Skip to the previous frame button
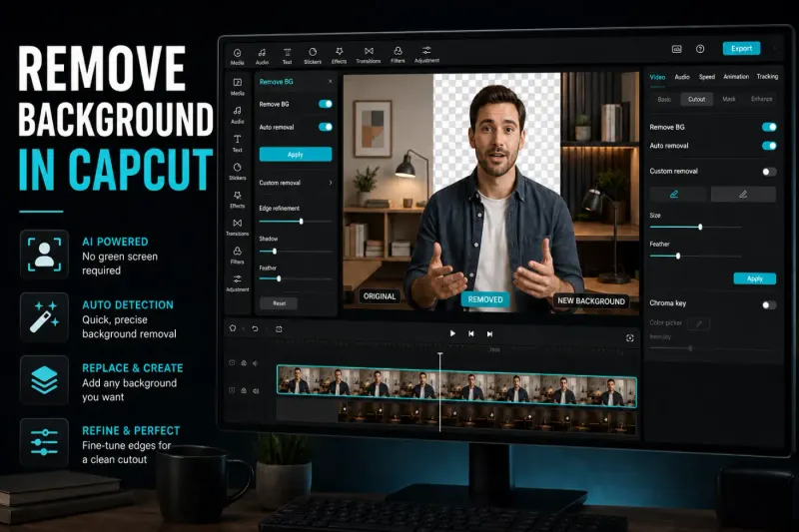 pyautogui.click(x=471, y=333)
